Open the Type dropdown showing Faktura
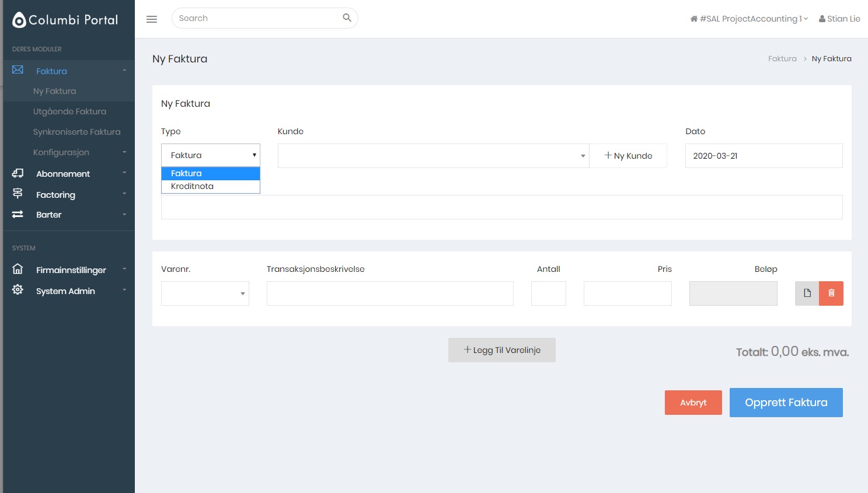Viewport: 868px width, 493px height. [211, 155]
